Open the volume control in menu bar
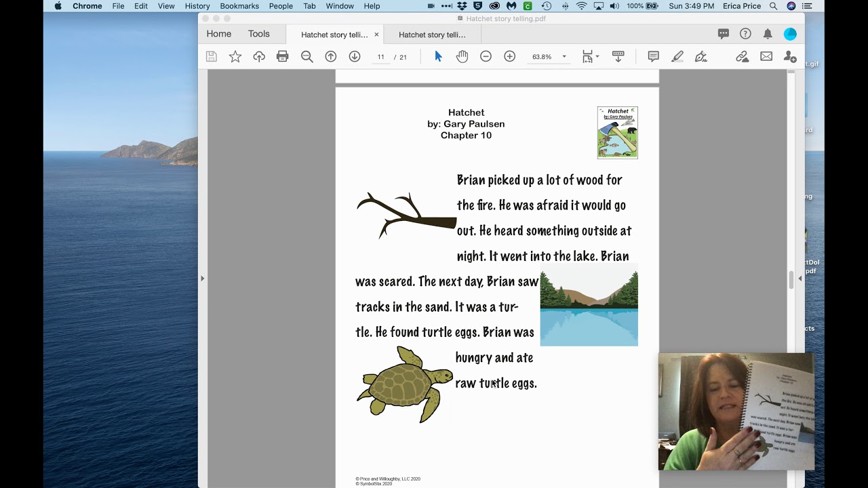This screenshot has width=868, height=488. tap(614, 6)
